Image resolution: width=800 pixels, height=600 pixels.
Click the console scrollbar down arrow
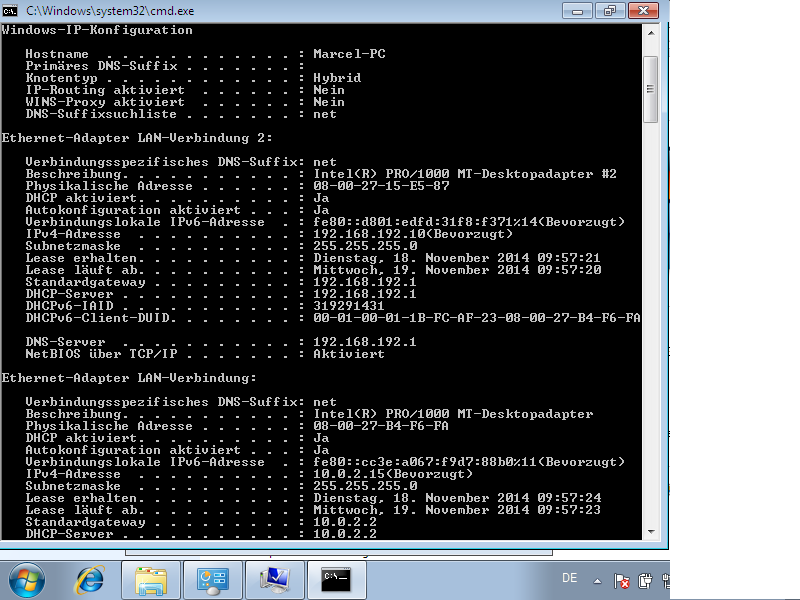tap(651, 532)
